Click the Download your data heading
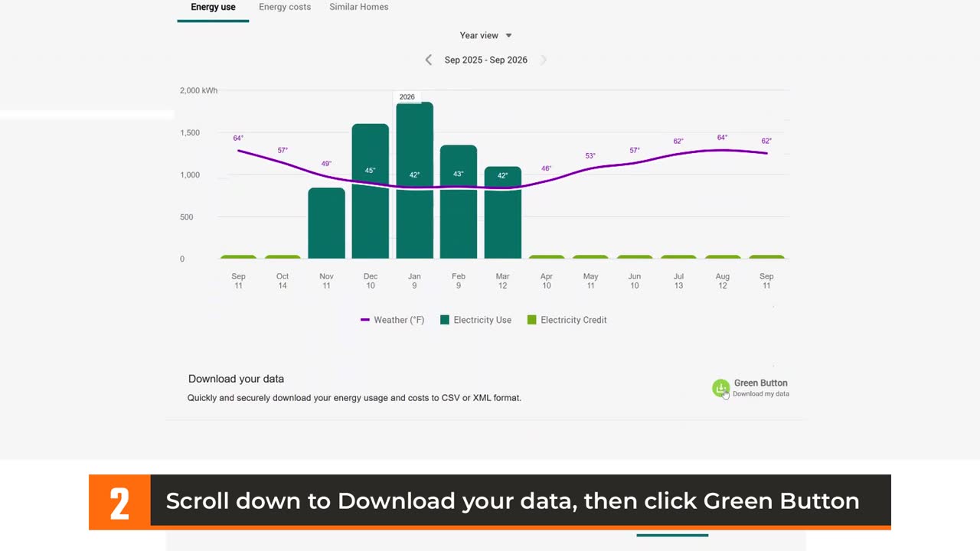Viewport: 980px width, 551px height. pos(236,379)
